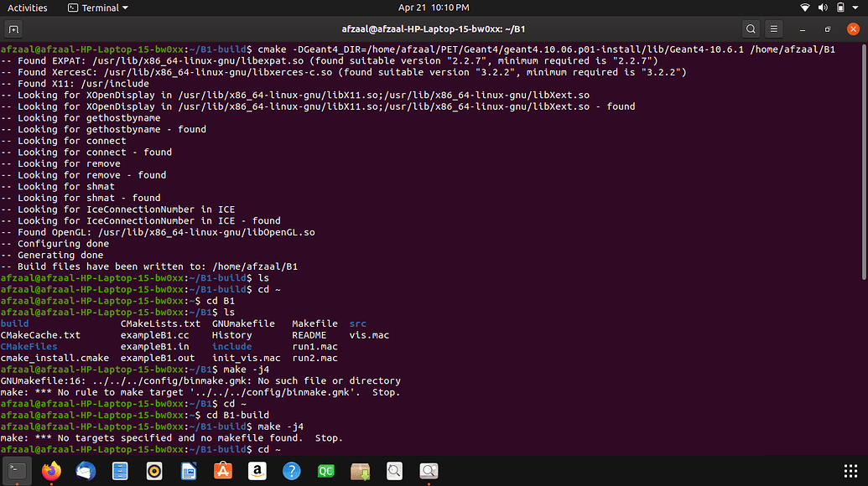This screenshot has height=486, width=868.
Task: Click the battery indicator icon
Action: tap(841, 8)
